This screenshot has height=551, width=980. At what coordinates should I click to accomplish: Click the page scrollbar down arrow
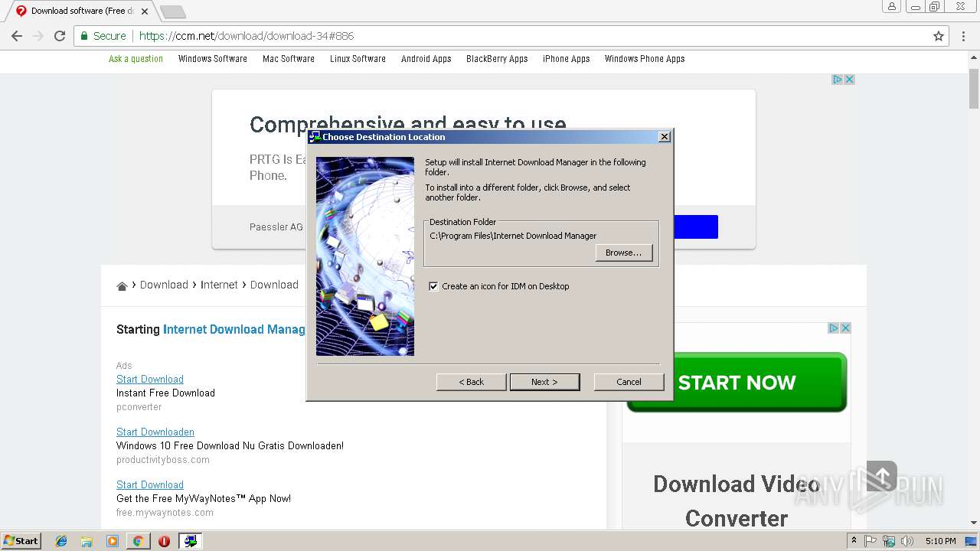click(x=974, y=523)
